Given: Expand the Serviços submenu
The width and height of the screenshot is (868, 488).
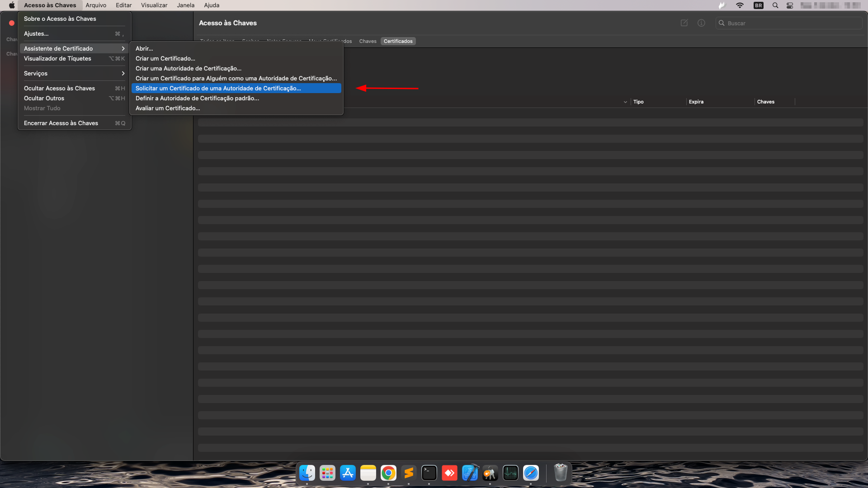Looking at the screenshot, I should click(75, 73).
